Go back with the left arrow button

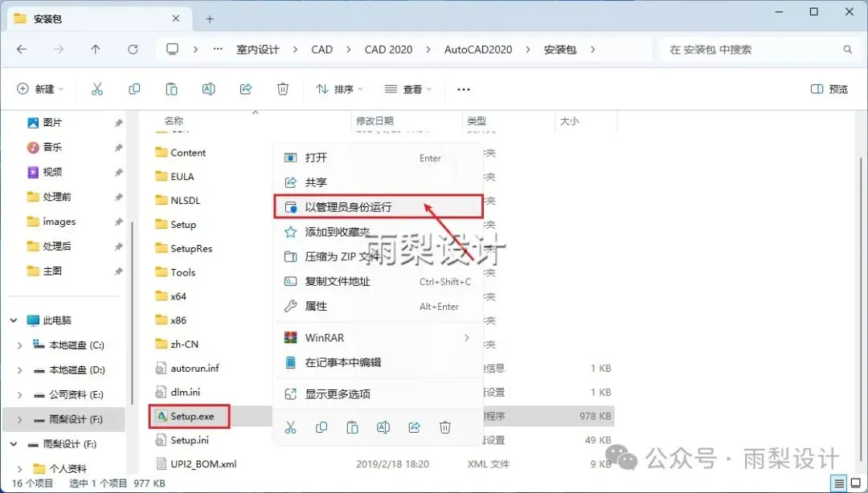click(22, 49)
